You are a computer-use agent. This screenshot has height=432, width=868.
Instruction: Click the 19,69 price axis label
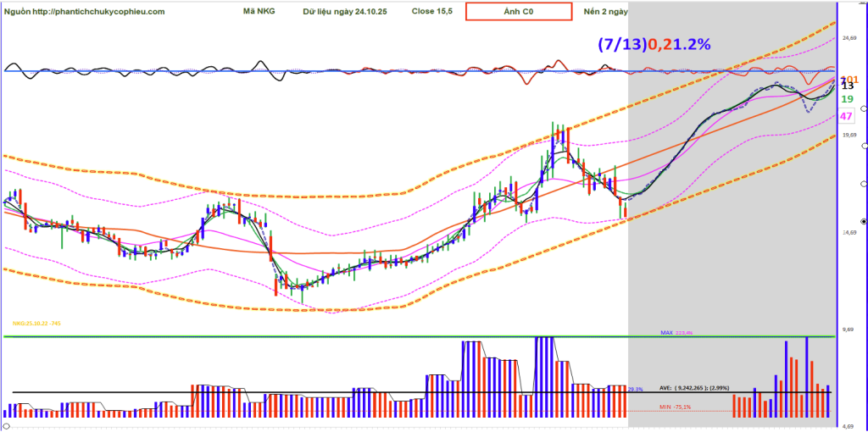[848, 135]
